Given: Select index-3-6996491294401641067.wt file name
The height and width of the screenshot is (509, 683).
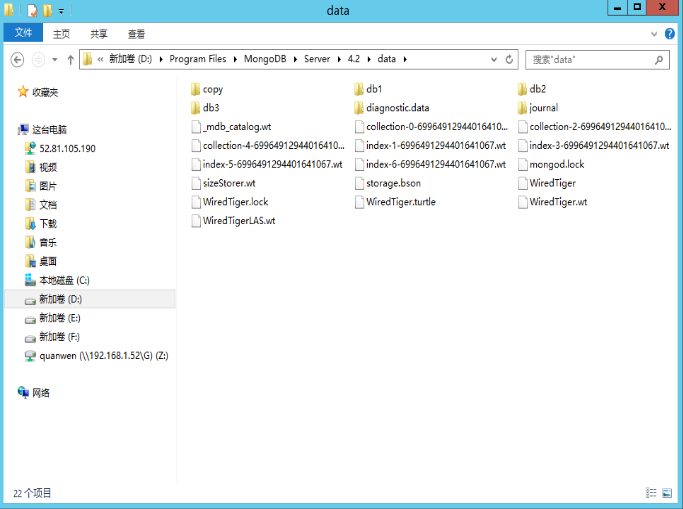Looking at the screenshot, I should [599, 145].
